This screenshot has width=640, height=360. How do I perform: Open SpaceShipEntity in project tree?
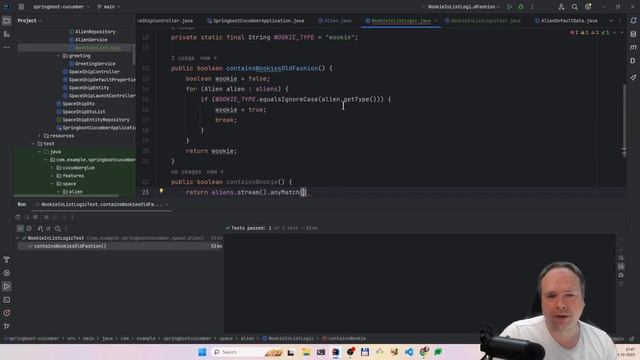tap(86, 88)
